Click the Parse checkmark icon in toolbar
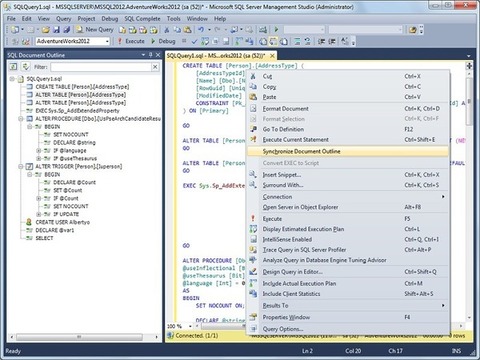The image size is (480, 360). (x=195, y=41)
